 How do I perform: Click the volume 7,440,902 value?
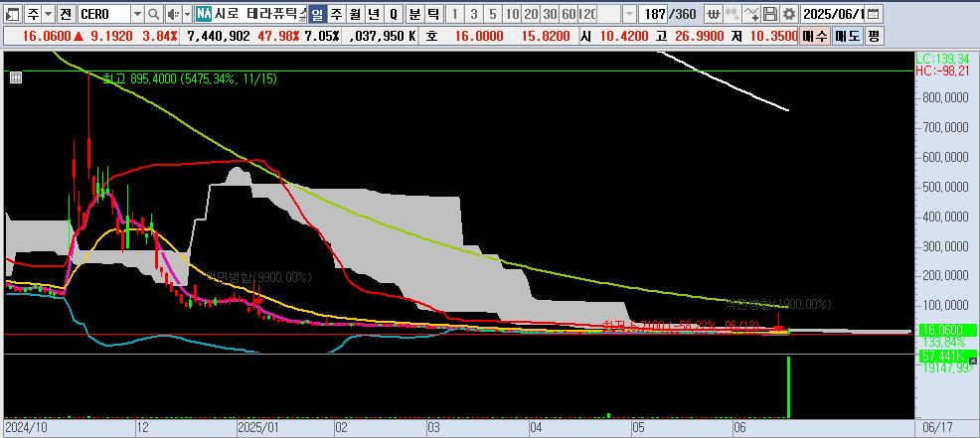point(219,36)
